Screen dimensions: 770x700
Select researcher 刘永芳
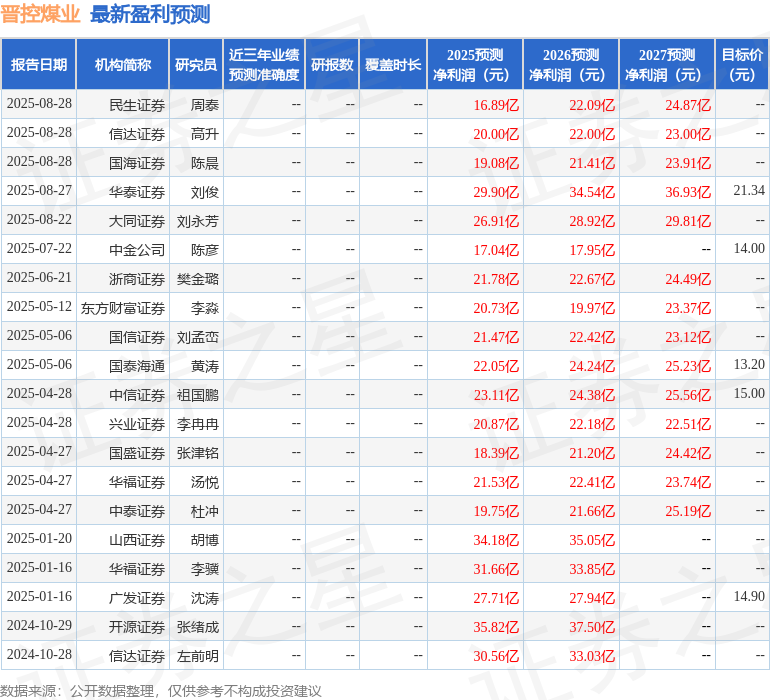click(x=198, y=221)
